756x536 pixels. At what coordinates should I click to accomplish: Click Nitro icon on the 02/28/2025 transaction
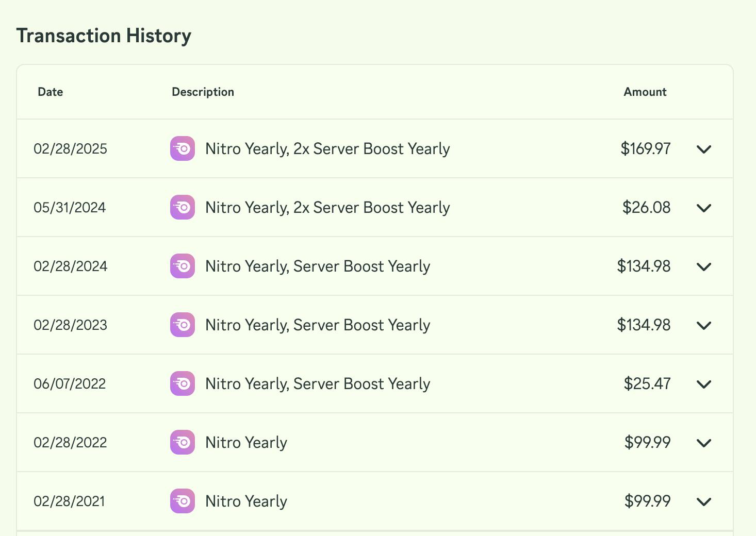pyautogui.click(x=183, y=148)
